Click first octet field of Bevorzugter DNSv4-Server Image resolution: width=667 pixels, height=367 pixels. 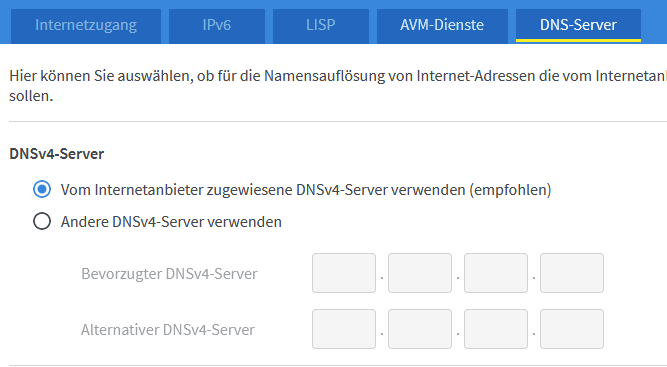(344, 273)
